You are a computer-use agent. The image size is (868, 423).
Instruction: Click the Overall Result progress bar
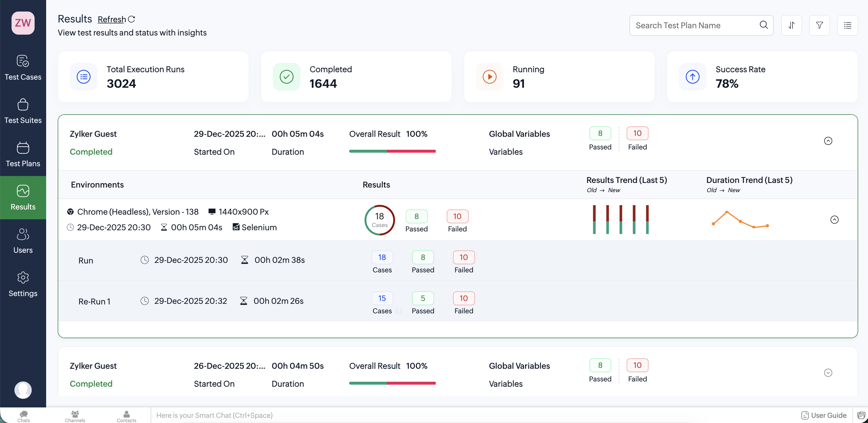(392, 151)
